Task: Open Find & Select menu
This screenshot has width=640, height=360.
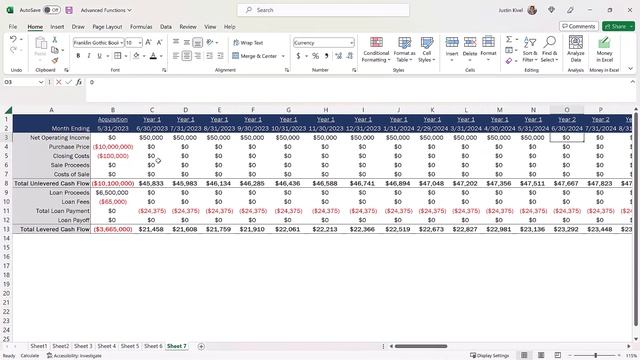Action: (549, 49)
